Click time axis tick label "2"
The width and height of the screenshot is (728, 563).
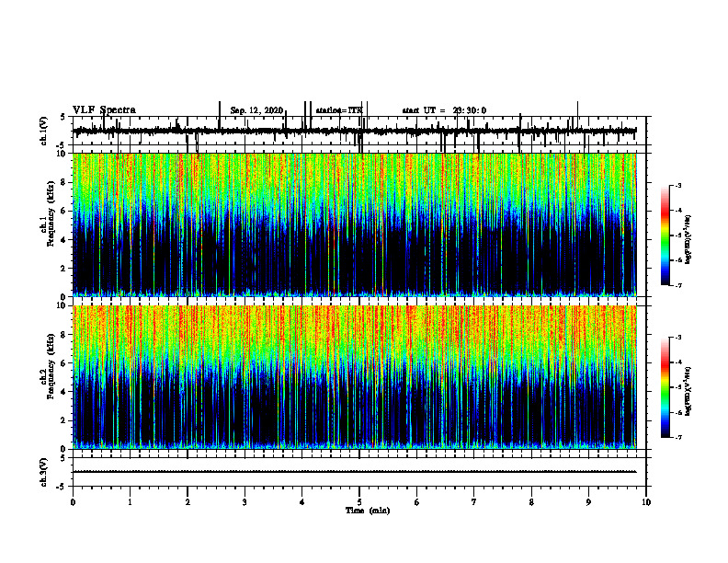188,502
